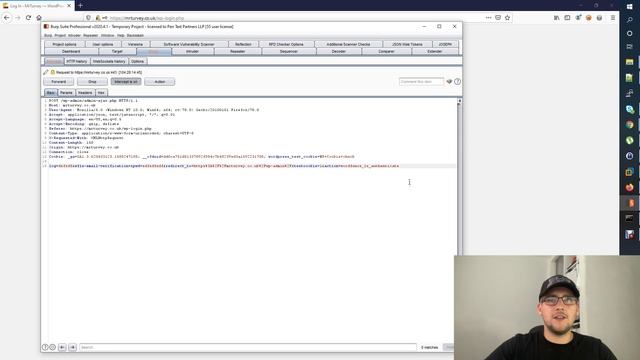Click the lock icon next to request URL

tap(53, 72)
